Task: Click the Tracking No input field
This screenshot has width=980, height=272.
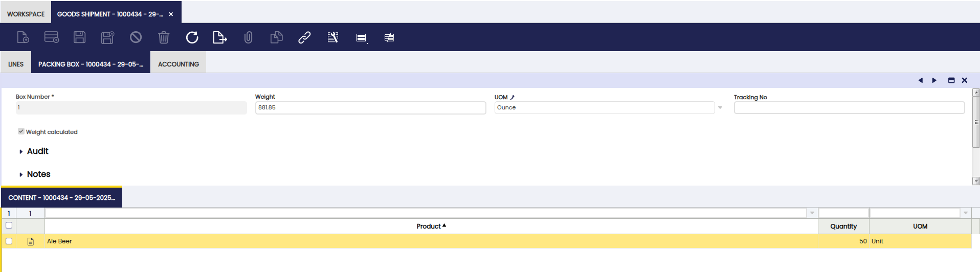Action: [x=849, y=108]
